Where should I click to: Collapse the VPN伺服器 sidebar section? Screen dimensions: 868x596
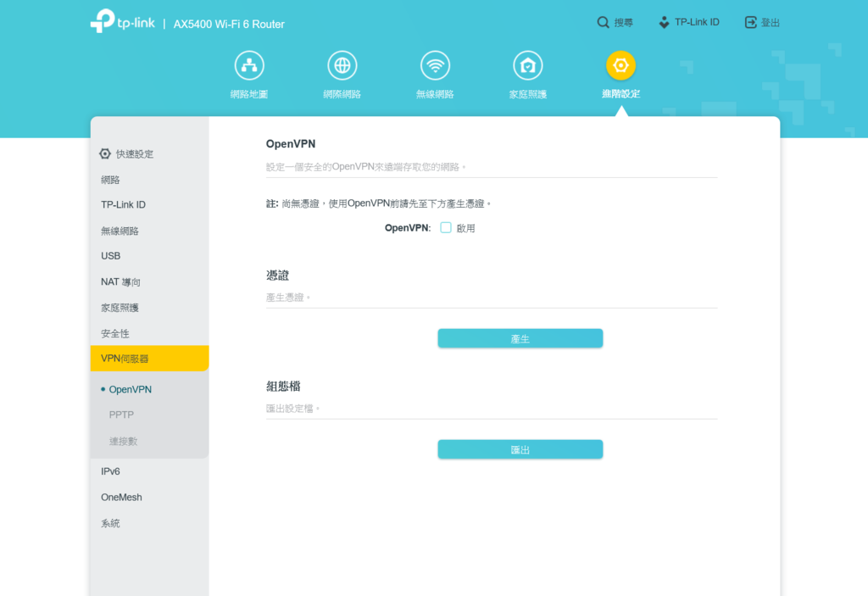tap(149, 359)
